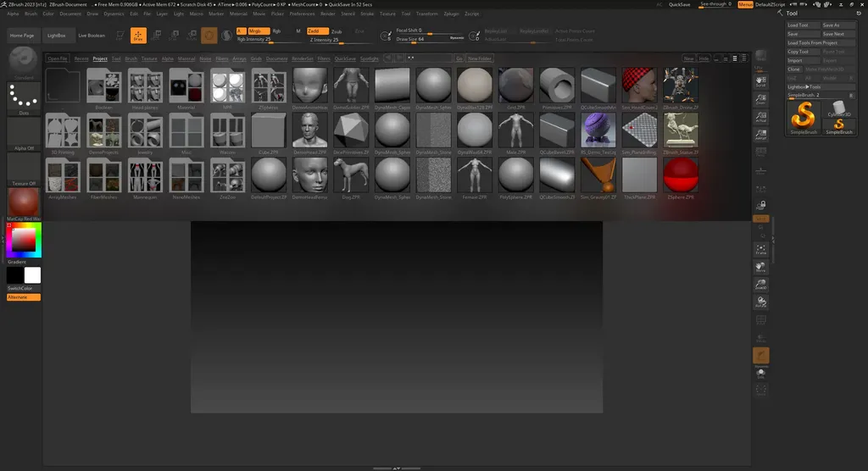Viewport: 868px width, 471px height.
Task: Select the Rotate transform icon in top shelf
Action: 192,36
